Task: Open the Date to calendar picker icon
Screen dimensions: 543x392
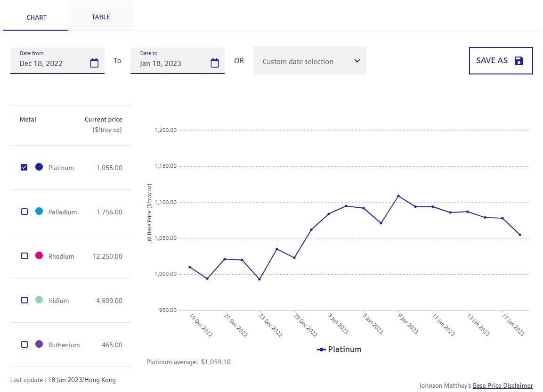Action: (215, 63)
